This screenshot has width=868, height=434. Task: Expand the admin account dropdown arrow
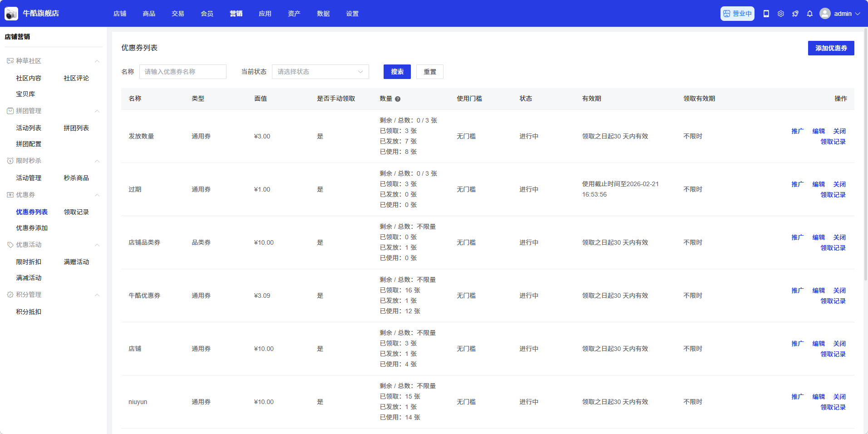click(858, 14)
